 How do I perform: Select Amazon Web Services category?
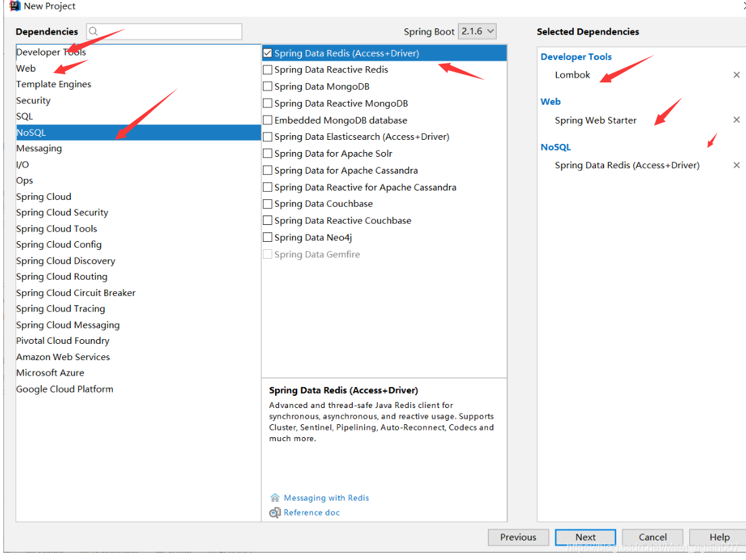click(63, 357)
